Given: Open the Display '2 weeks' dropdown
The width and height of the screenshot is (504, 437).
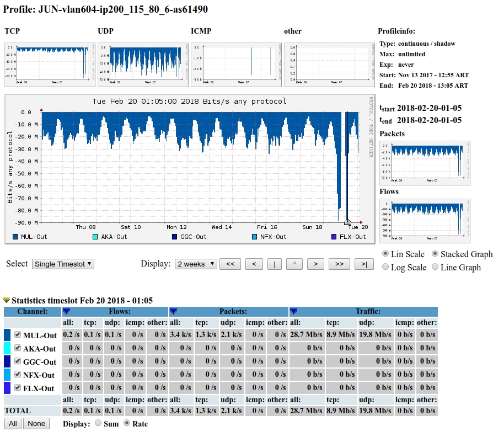Looking at the screenshot, I should tap(196, 264).
